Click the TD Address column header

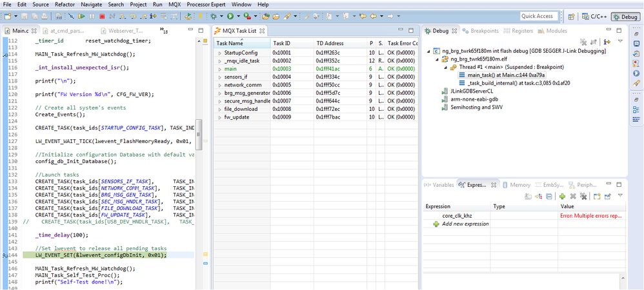tap(340, 43)
